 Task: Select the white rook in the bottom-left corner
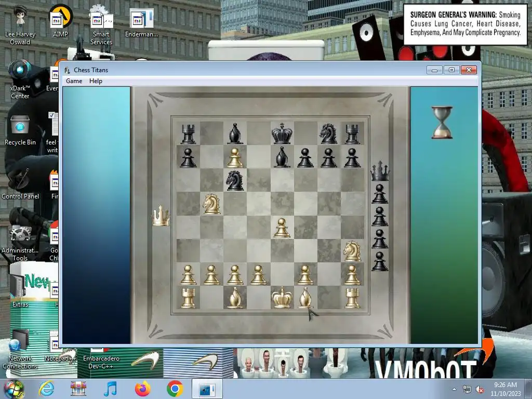(x=188, y=298)
